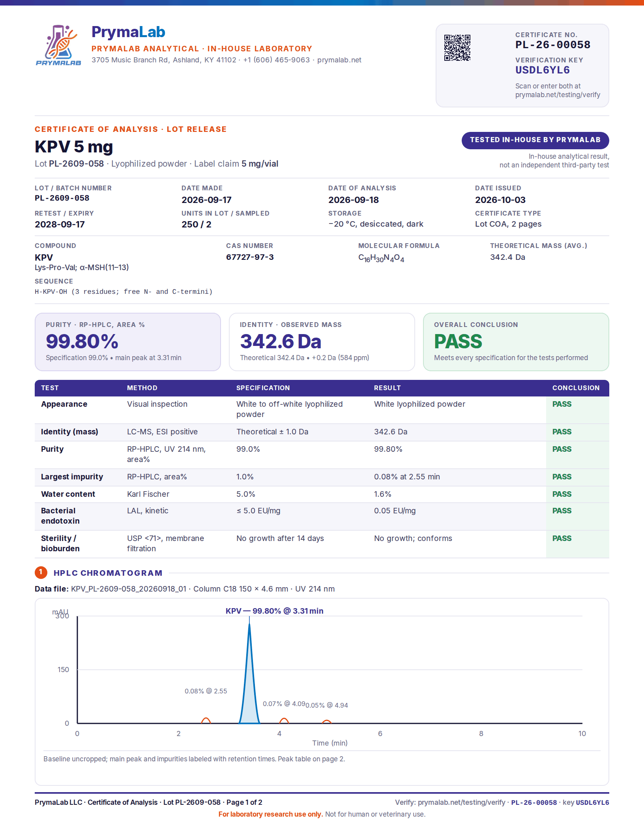Image resolution: width=644 pixels, height=834 pixels.
Task: Click the impurity label '0.08% @ 2.55'
Action: pos(206,691)
